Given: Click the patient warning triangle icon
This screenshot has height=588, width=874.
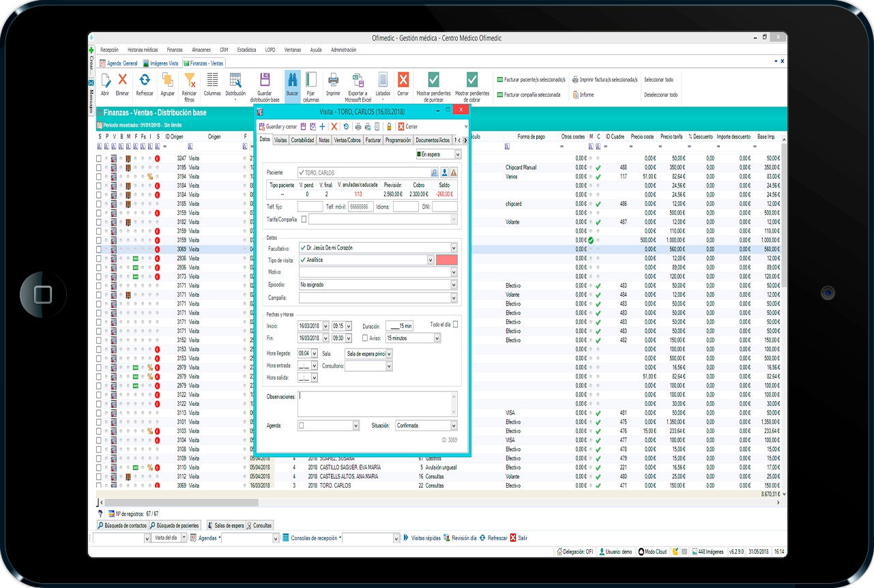Looking at the screenshot, I should (453, 173).
